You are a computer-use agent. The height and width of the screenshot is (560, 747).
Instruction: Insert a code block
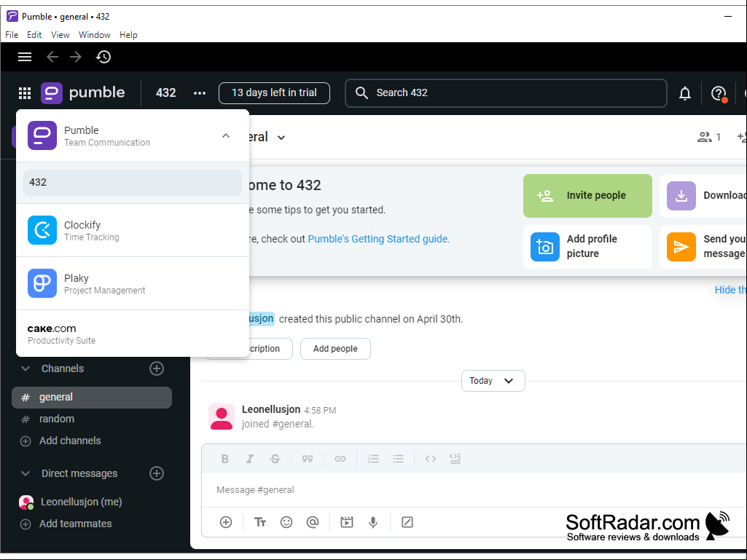coord(455,459)
